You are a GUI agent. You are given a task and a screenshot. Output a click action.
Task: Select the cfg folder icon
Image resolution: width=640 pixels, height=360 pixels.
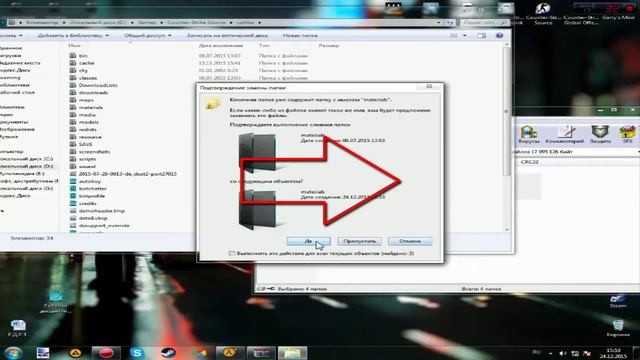pos(73,70)
